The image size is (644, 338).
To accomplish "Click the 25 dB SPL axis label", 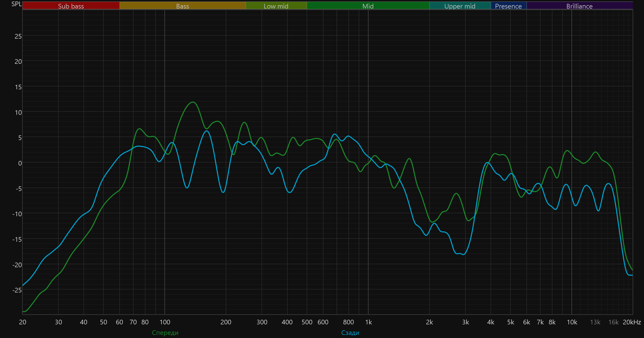I will (x=18, y=36).
